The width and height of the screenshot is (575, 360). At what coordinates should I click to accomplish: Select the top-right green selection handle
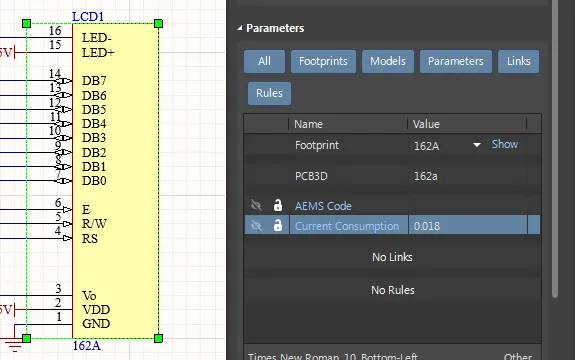tap(158, 24)
